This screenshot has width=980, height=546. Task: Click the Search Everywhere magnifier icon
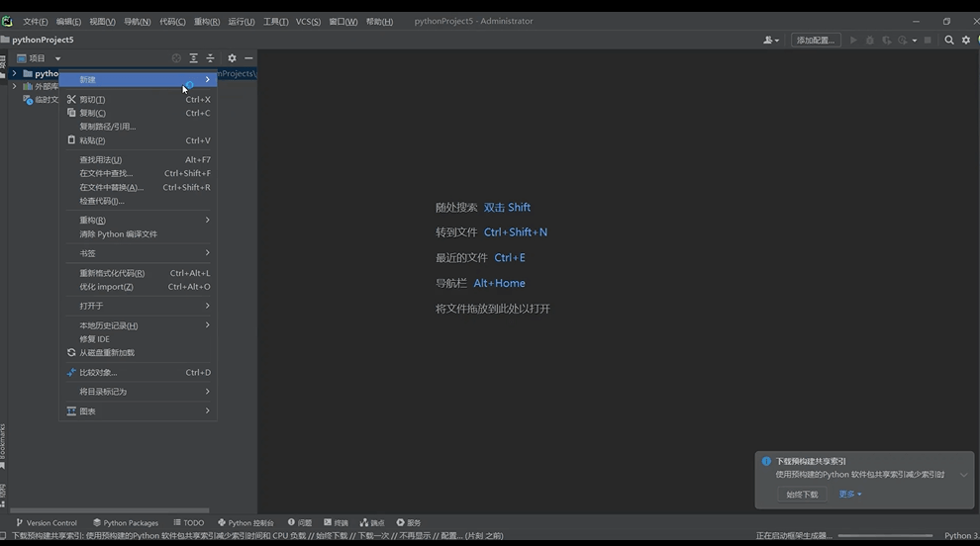[x=949, y=41]
